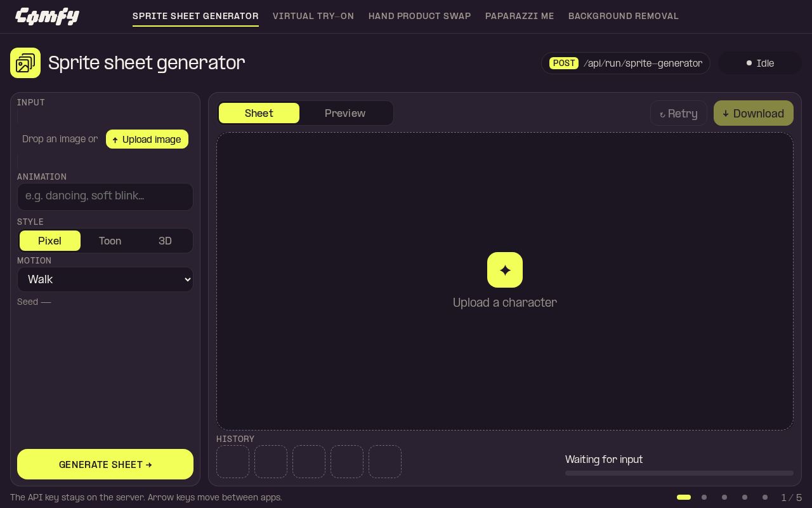Click the "Waiting for input" status text
Viewport: 812px width, 508px height.
pyautogui.click(x=604, y=459)
